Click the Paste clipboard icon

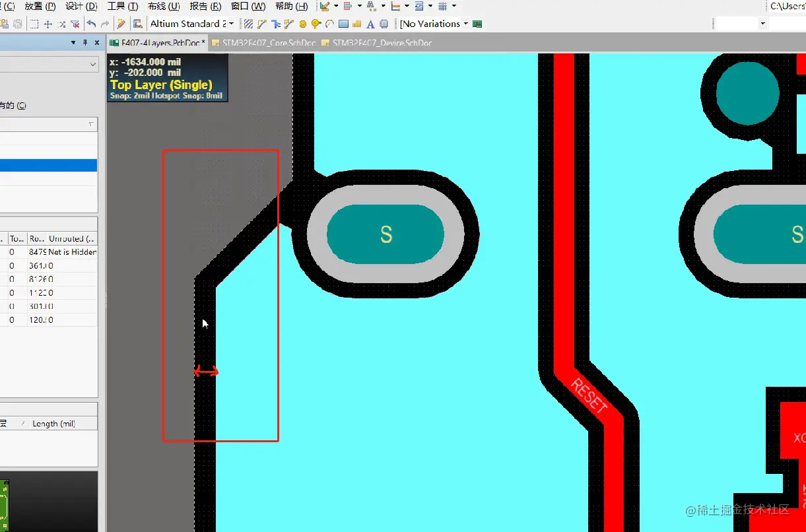tap(5, 24)
